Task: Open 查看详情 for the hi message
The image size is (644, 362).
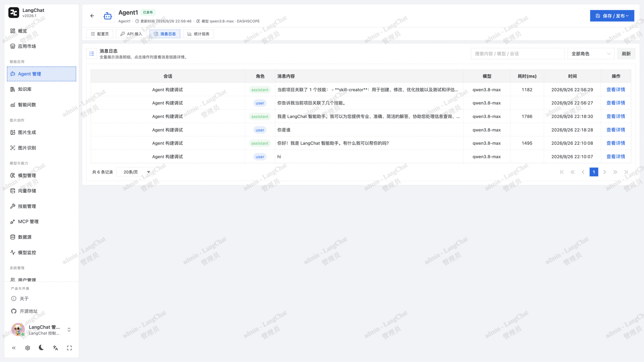Action: [x=616, y=157]
